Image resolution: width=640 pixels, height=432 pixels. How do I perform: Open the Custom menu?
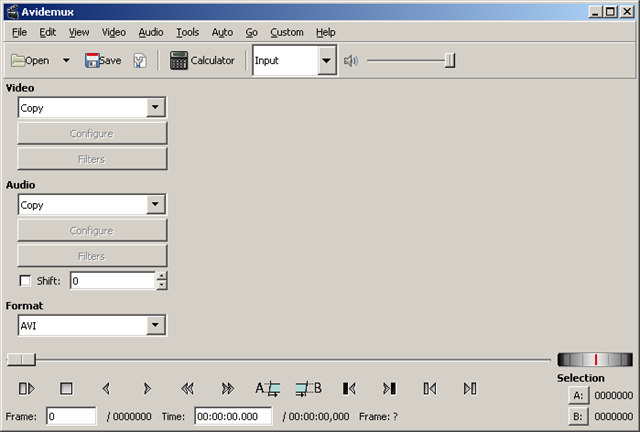pos(287,32)
